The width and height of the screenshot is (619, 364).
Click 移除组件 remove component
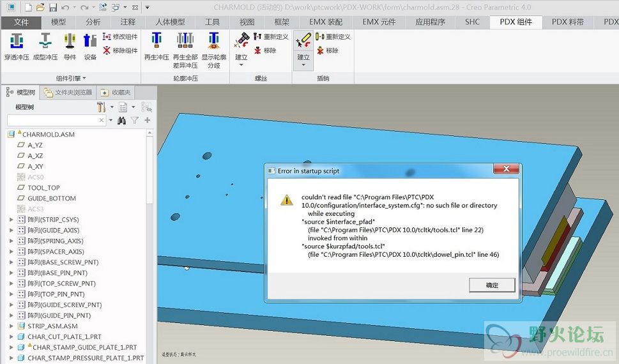[120, 50]
